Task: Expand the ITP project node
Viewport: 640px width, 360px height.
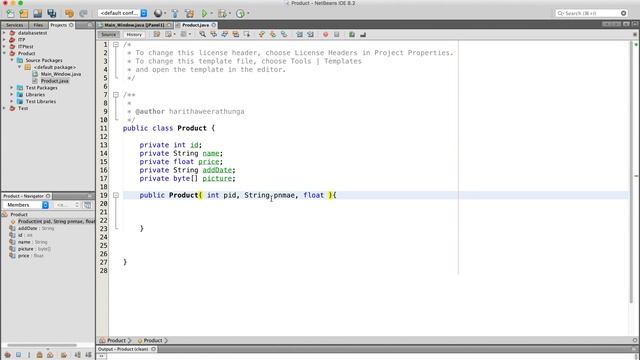Action: [x=4, y=40]
